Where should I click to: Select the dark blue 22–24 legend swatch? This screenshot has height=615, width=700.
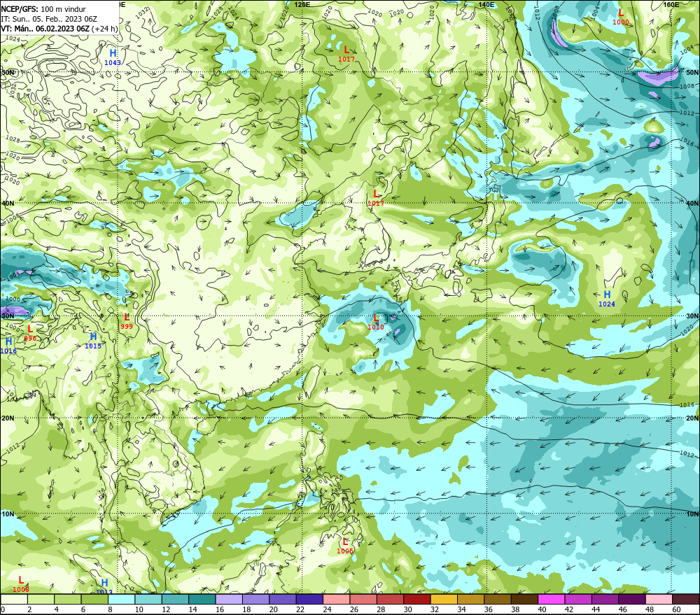310,599
